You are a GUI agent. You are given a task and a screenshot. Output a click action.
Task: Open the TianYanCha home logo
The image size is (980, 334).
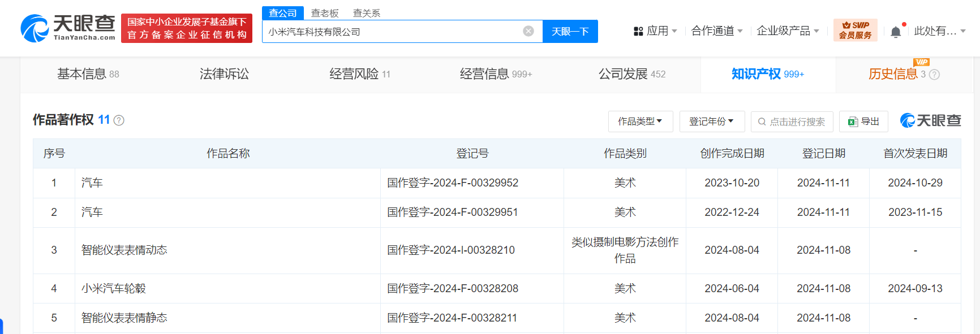point(68,28)
